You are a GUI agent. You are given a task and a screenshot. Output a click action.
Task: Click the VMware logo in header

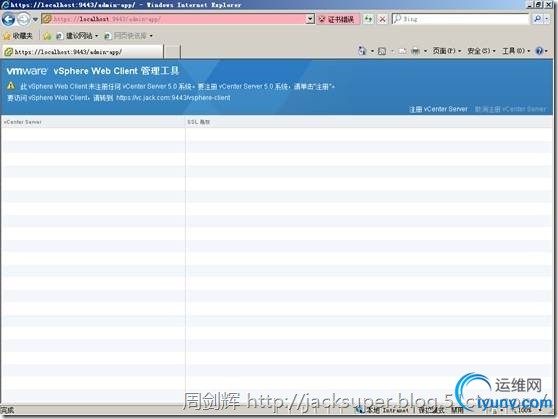pos(27,70)
